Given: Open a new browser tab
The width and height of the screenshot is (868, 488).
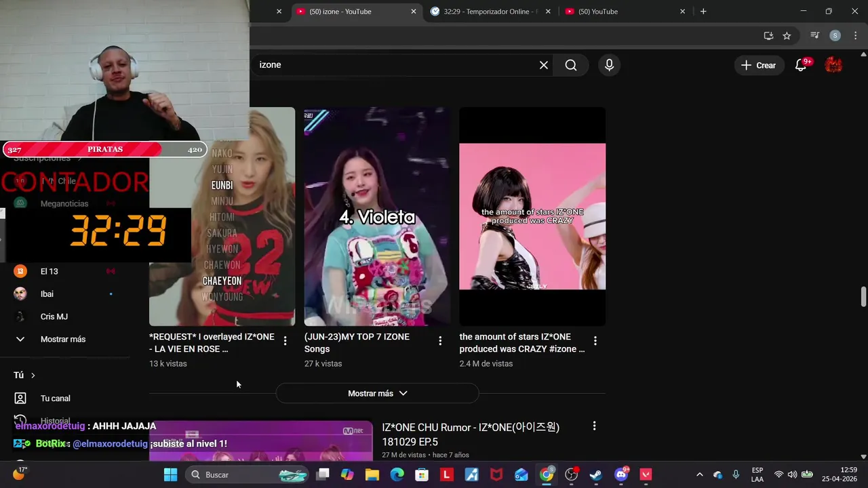Looking at the screenshot, I should pos(703,12).
